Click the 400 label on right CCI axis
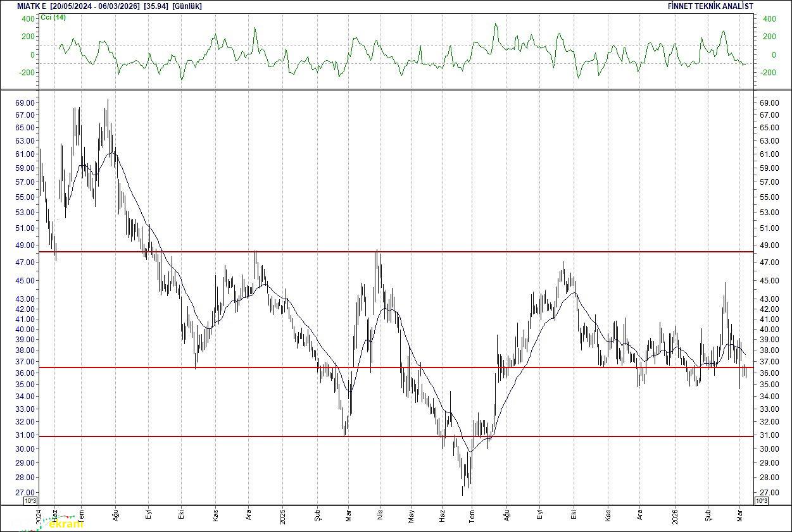Viewport: 792px width, 532px height. point(769,19)
